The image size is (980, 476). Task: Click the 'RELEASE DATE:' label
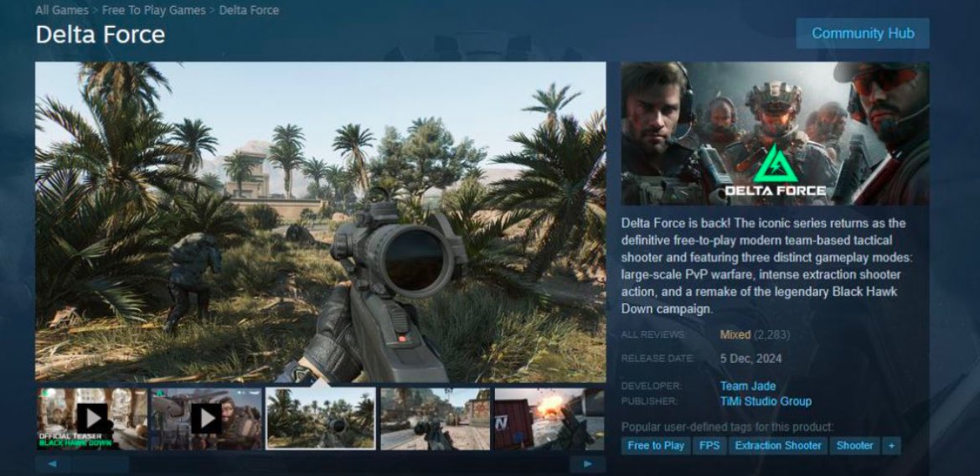pyautogui.click(x=657, y=359)
